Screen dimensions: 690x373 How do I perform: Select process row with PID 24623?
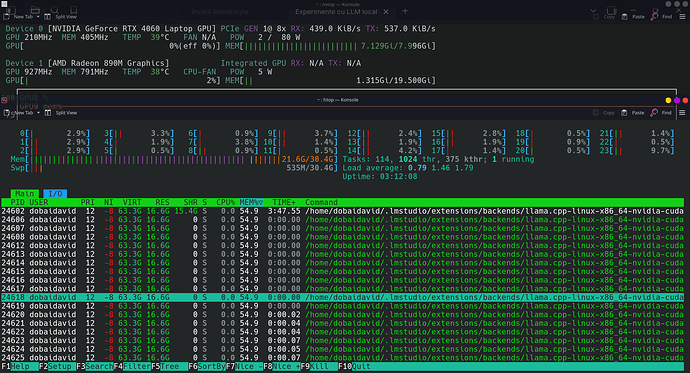tap(342, 340)
